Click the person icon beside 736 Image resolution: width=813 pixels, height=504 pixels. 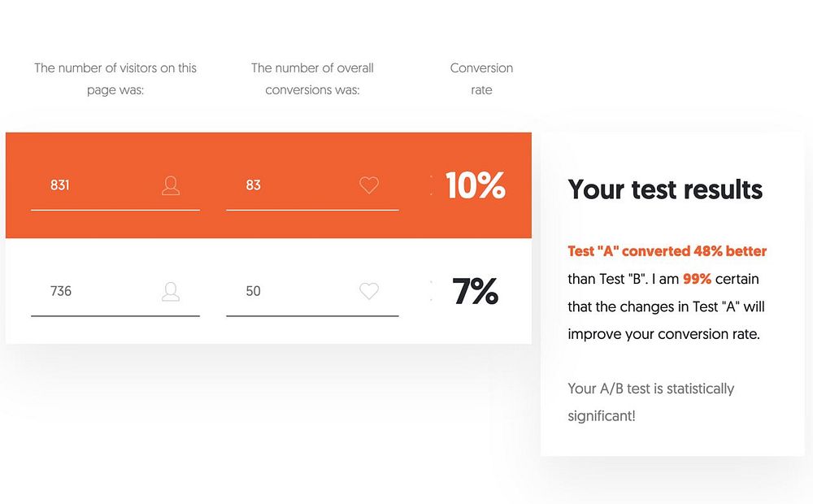[x=171, y=291]
